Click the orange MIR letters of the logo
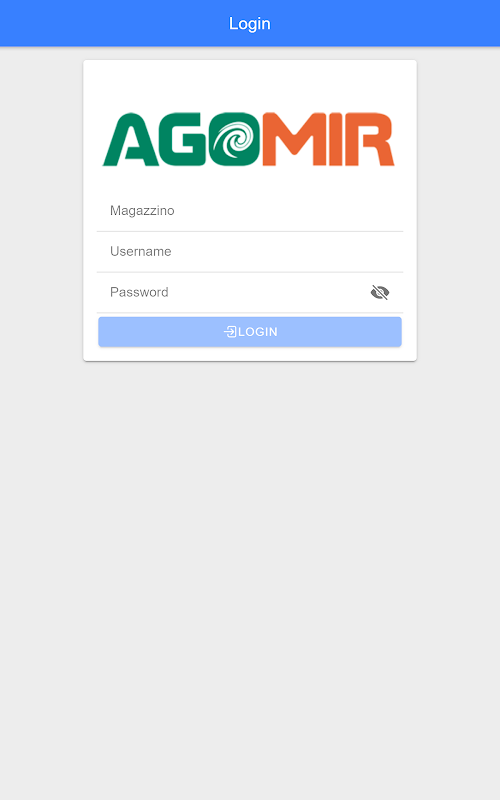Image resolution: width=500 pixels, height=800 pixels. (x=328, y=139)
